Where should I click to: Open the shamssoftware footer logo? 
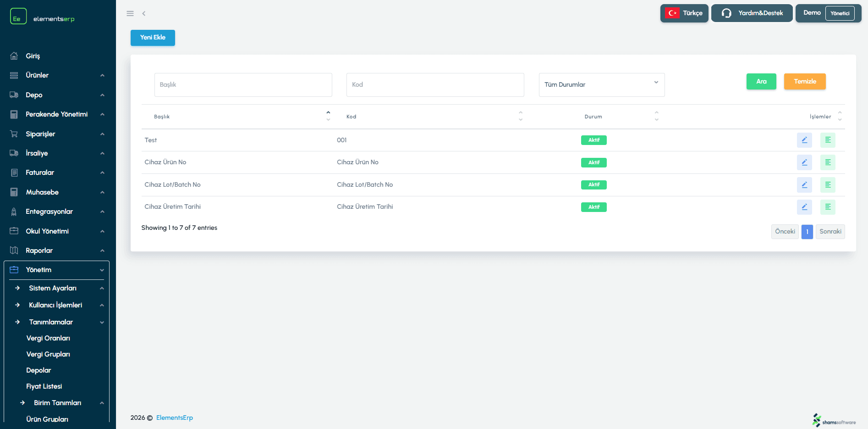pyautogui.click(x=834, y=420)
